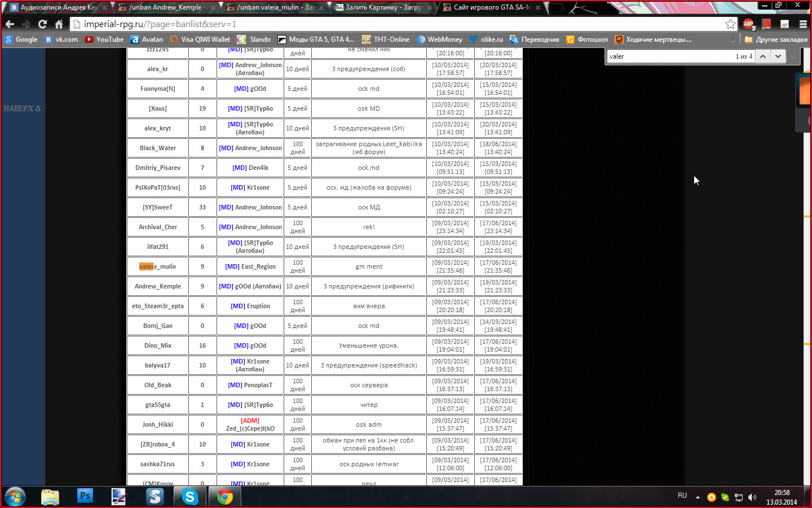The width and height of the screenshot is (812, 508).
Task: Click the eto_Steam3r_epta nickname cell
Action: point(157,306)
